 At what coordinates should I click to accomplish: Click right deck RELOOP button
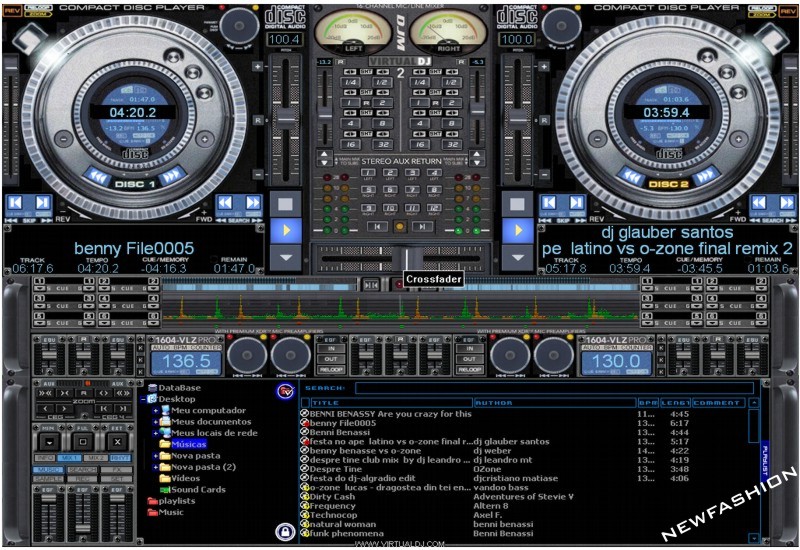pos(469,369)
